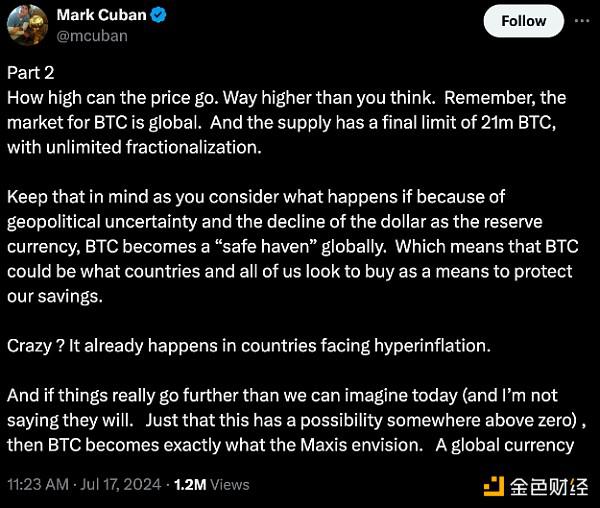Click the "How high can the price go" sentence

(113, 98)
